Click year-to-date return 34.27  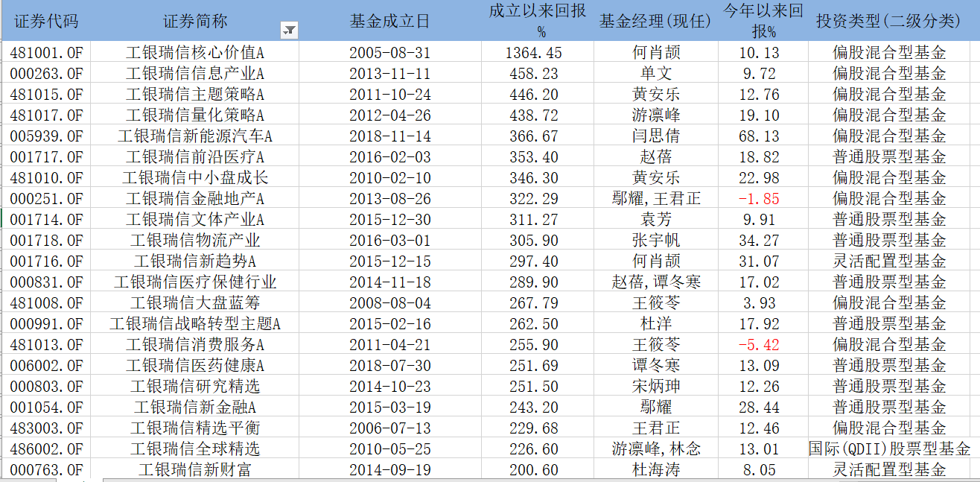[x=759, y=240]
